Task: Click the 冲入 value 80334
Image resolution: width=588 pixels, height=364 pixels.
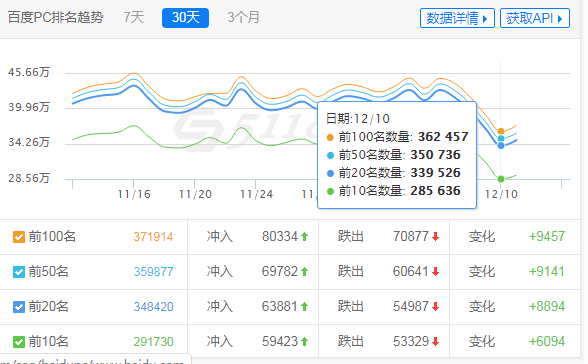Action: [280, 237]
